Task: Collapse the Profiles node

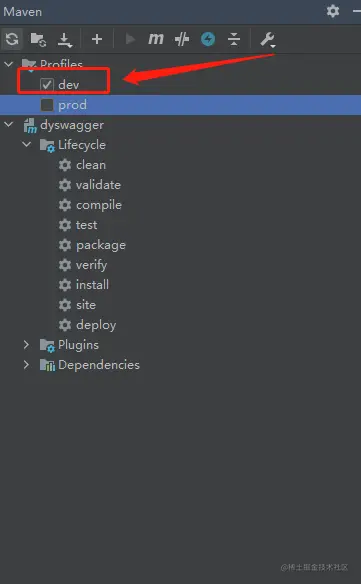Action: (9, 64)
